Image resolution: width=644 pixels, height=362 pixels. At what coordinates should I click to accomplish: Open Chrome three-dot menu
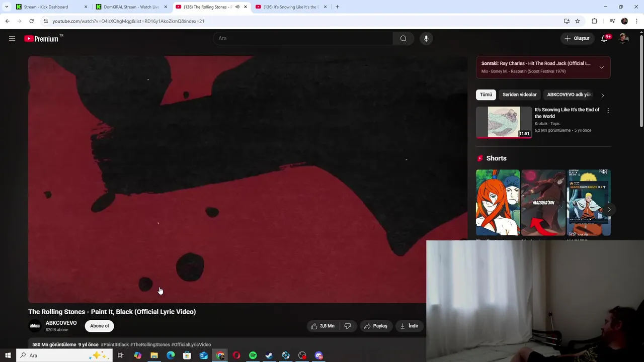tap(637, 21)
